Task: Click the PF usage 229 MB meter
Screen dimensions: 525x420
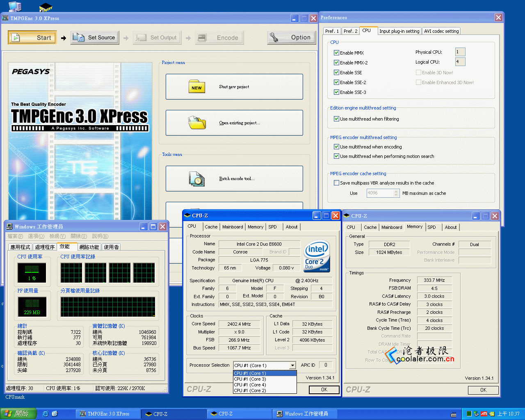Action: point(32,306)
